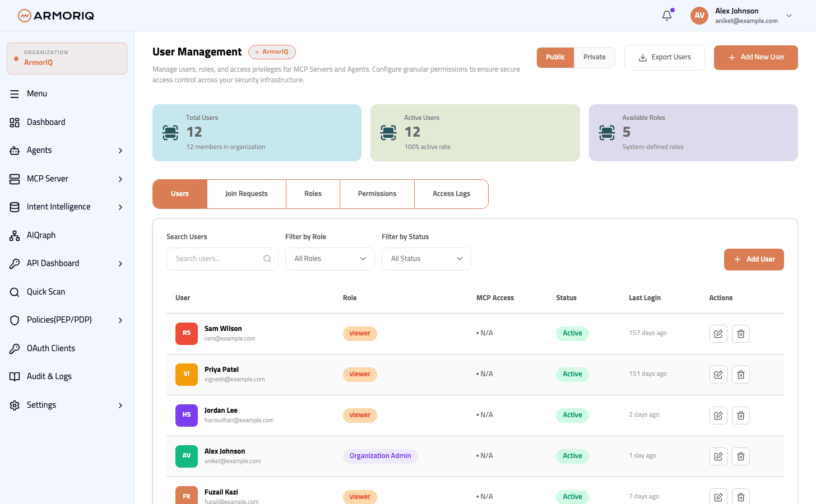Image resolution: width=816 pixels, height=504 pixels.
Task: Expand the MCP Server submenu chevron
Action: click(x=120, y=179)
